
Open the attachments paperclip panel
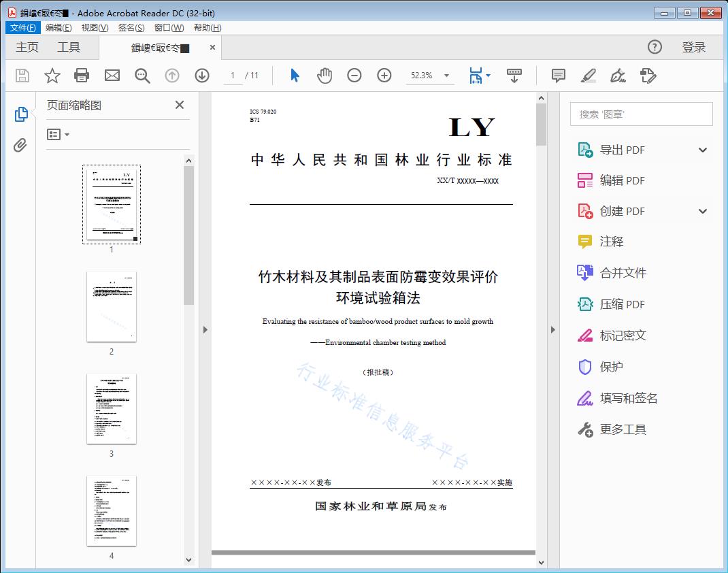coord(20,145)
